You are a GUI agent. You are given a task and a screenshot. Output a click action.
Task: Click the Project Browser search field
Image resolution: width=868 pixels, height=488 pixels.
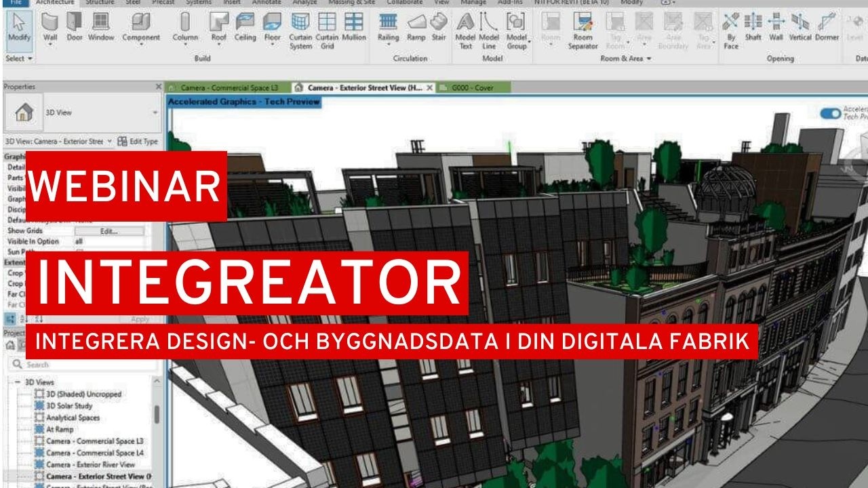(x=81, y=365)
